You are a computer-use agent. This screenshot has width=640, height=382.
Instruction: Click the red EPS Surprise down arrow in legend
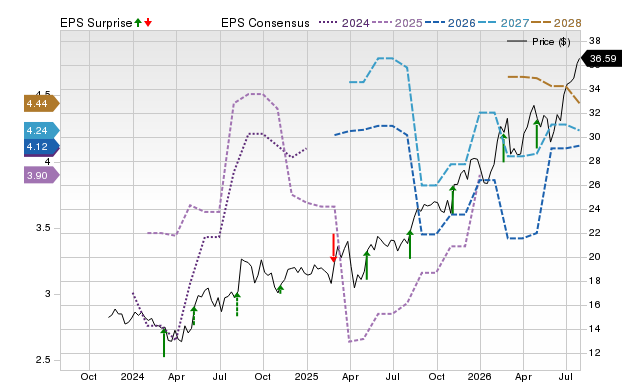(x=148, y=22)
